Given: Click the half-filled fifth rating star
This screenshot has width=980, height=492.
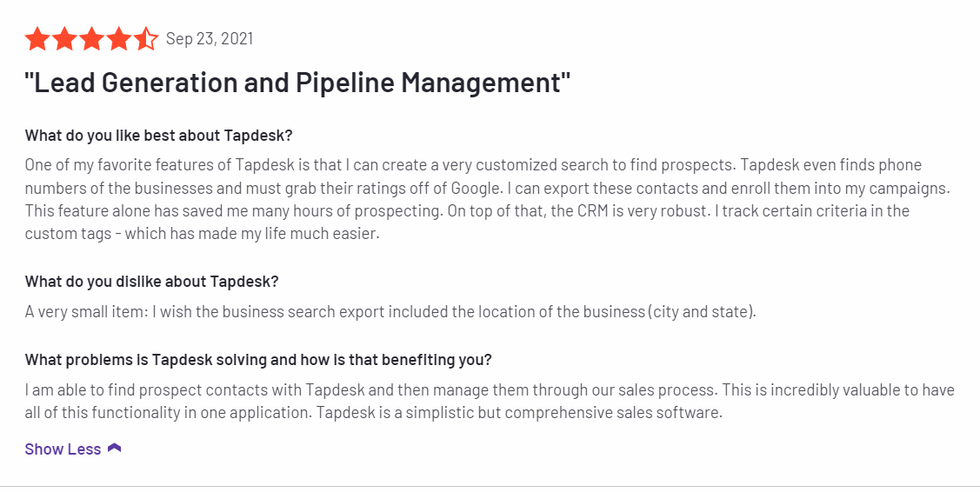Looking at the screenshot, I should tap(145, 39).
